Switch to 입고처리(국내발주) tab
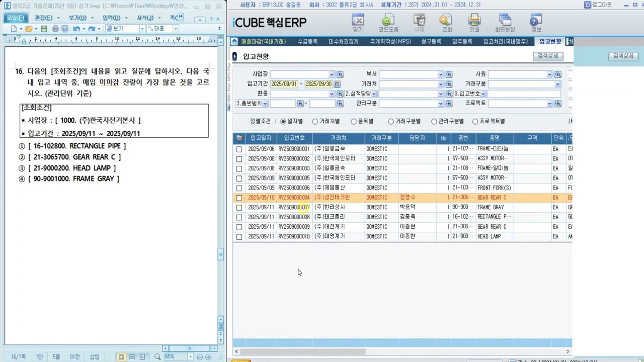The height and width of the screenshot is (362, 644). (506, 42)
